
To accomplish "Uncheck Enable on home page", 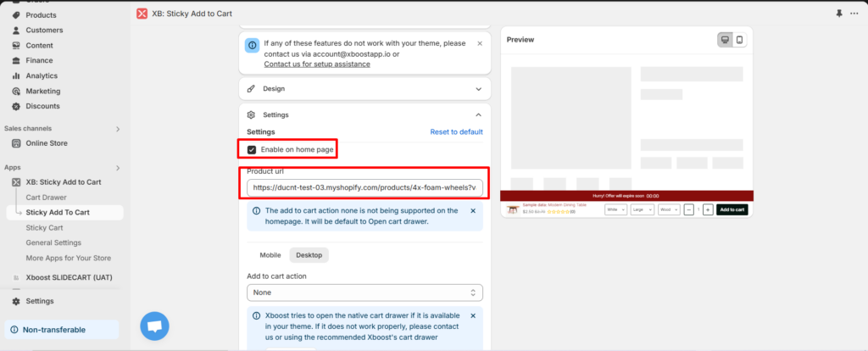I will [x=252, y=150].
